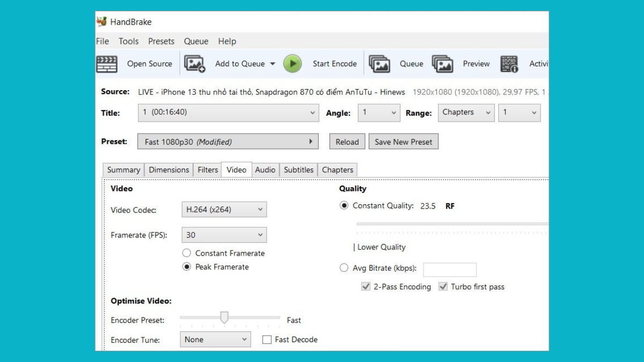Click the Avg Bitrate kbps input field
The width and height of the screenshot is (644, 362).
pos(450,270)
